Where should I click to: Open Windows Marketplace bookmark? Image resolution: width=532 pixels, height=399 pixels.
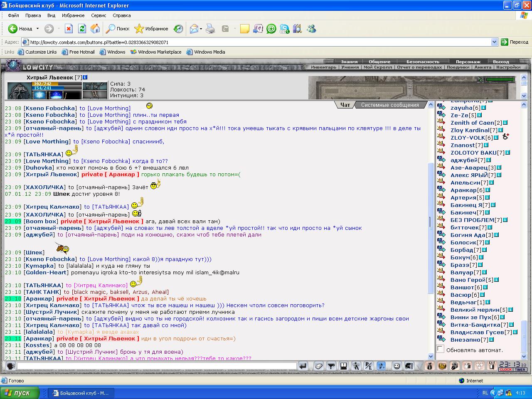[156, 52]
